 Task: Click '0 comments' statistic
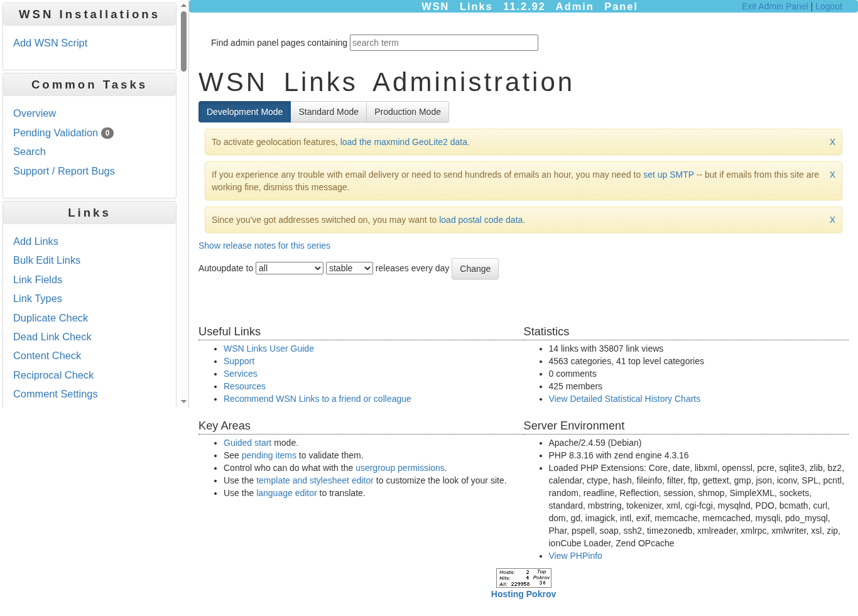click(x=572, y=374)
